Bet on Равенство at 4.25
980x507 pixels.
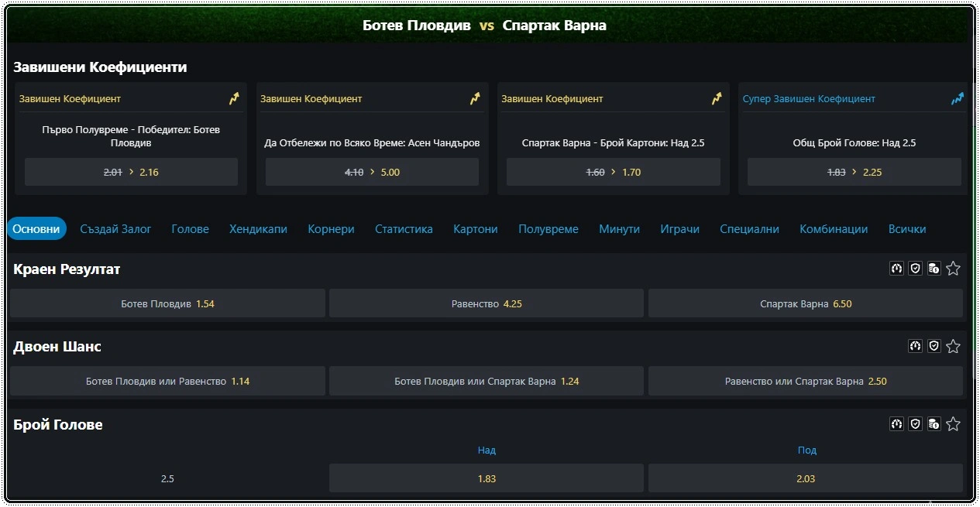click(x=487, y=303)
